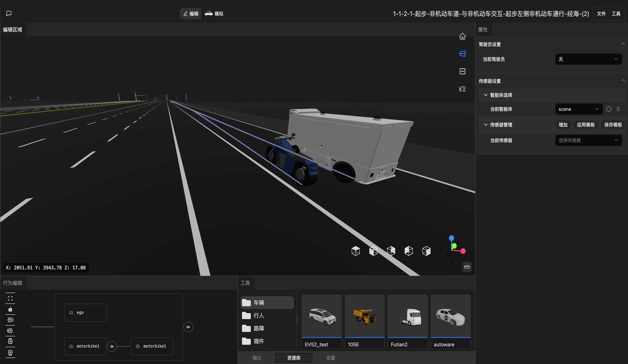
Task: Click the 增加 button
Action: (563, 125)
